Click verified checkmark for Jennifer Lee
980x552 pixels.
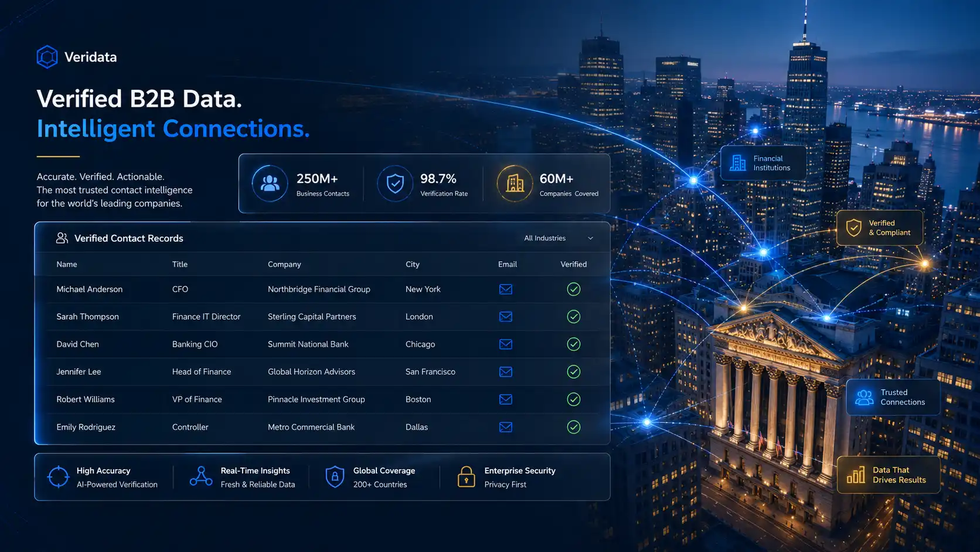tap(574, 372)
